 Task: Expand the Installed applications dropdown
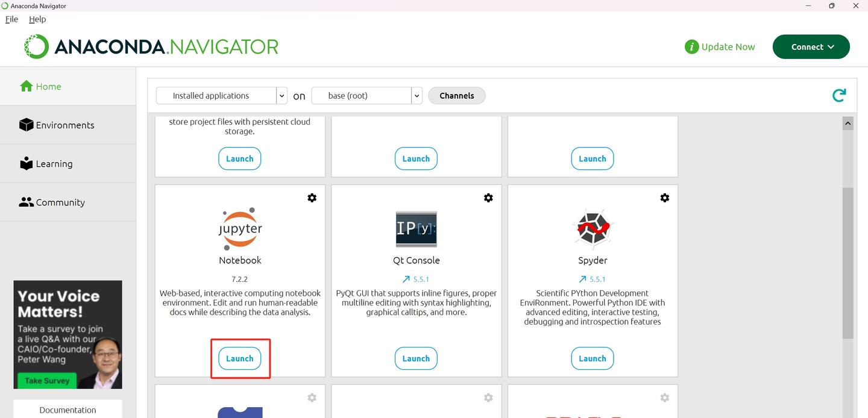tap(281, 95)
